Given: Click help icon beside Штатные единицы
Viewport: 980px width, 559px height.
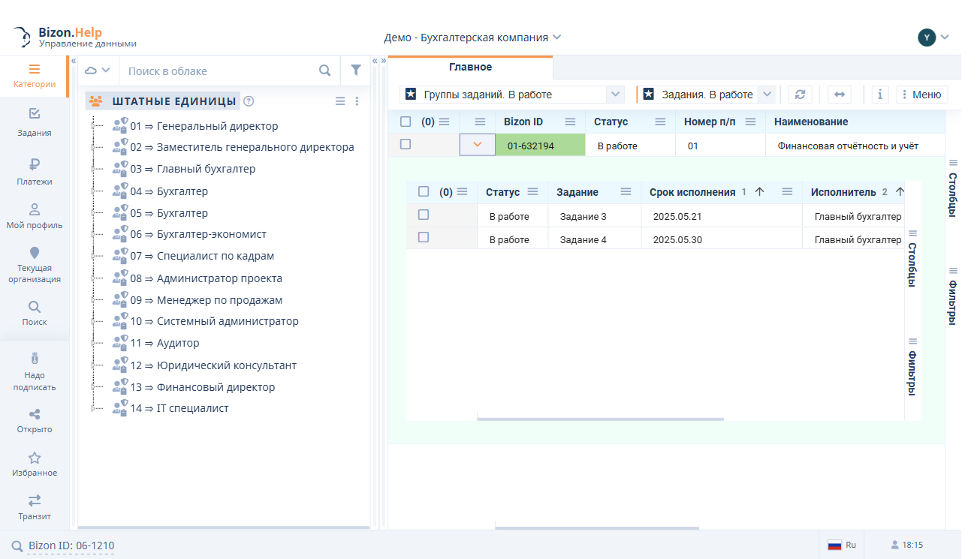Looking at the screenshot, I should (249, 101).
